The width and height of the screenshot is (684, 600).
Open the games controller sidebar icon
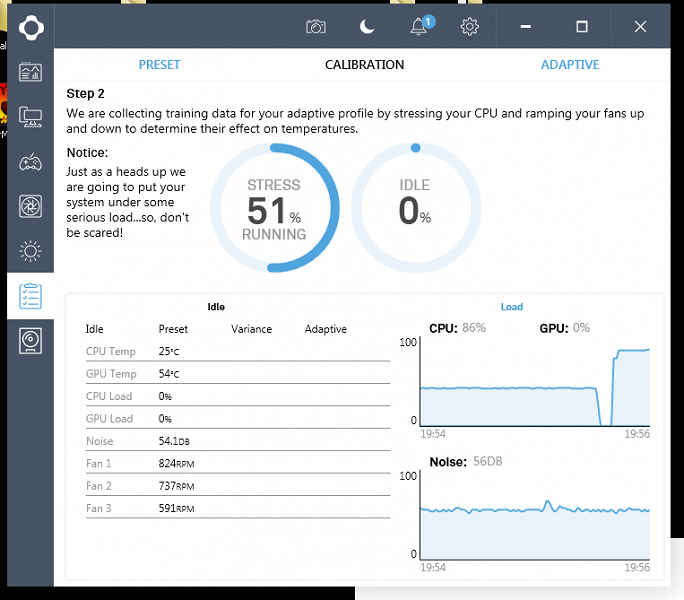(x=31, y=162)
